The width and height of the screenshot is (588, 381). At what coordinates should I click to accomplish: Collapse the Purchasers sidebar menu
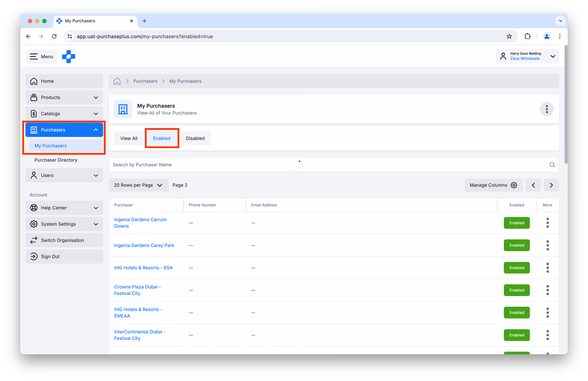[x=64, y=130]
